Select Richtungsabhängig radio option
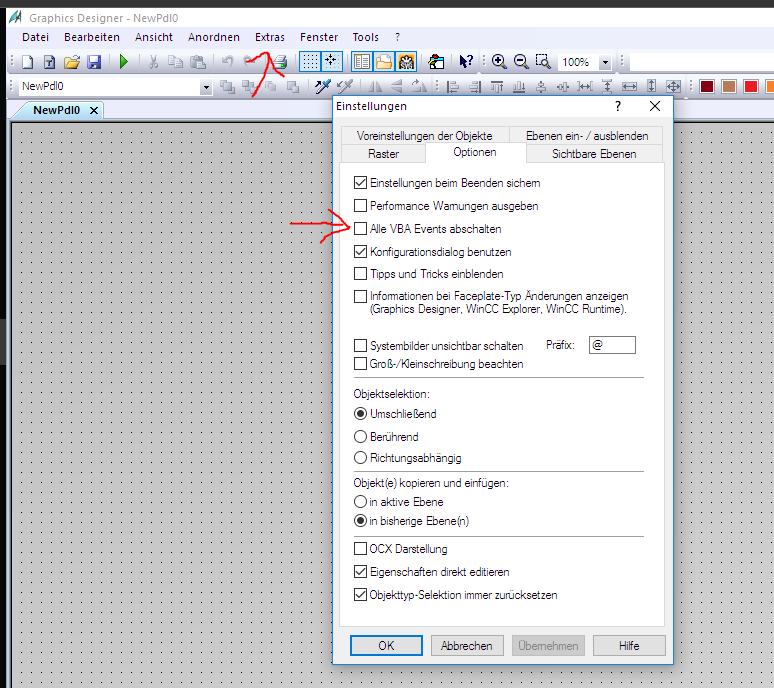The image size is (774, 688). (x=360, y=458)
